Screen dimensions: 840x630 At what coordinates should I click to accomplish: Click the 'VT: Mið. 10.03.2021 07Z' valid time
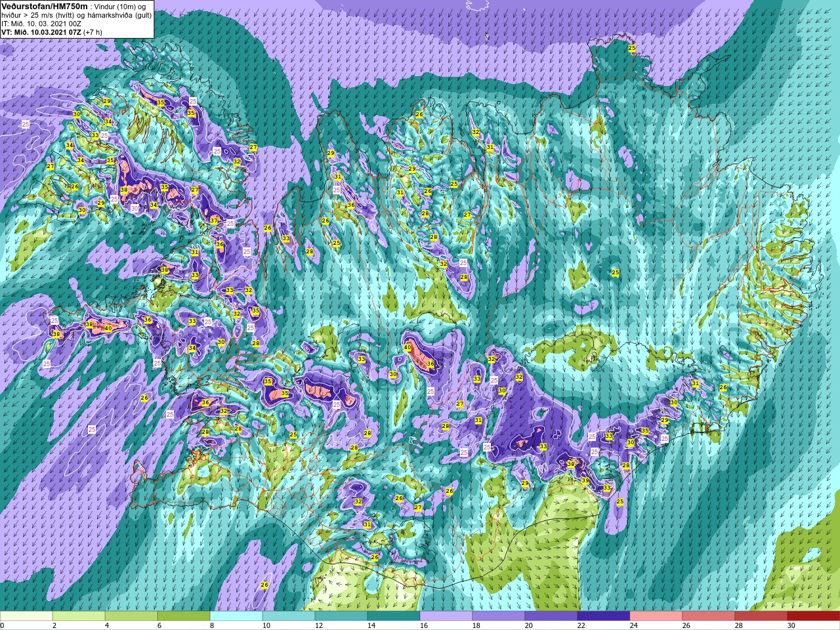tap(41, 31)
